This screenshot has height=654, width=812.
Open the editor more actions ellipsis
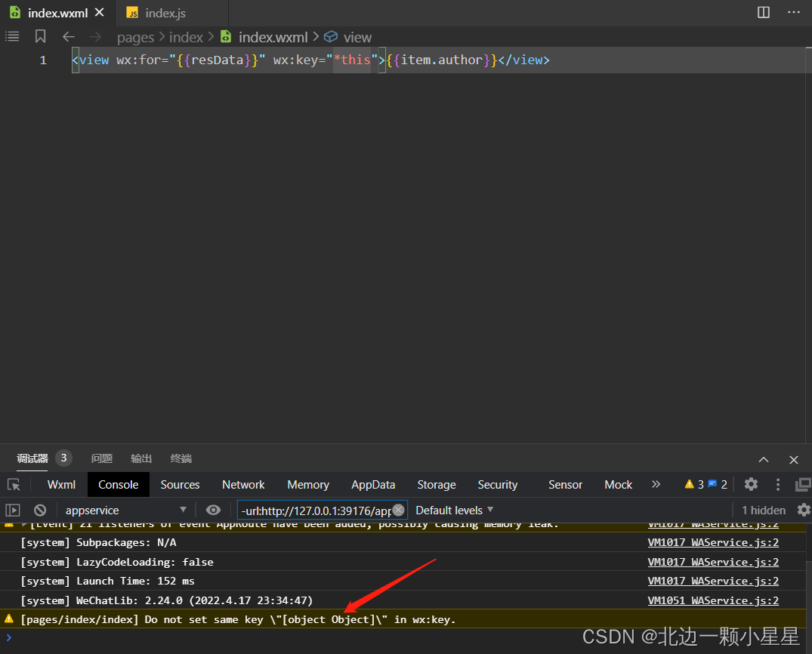tap(793, 12)
